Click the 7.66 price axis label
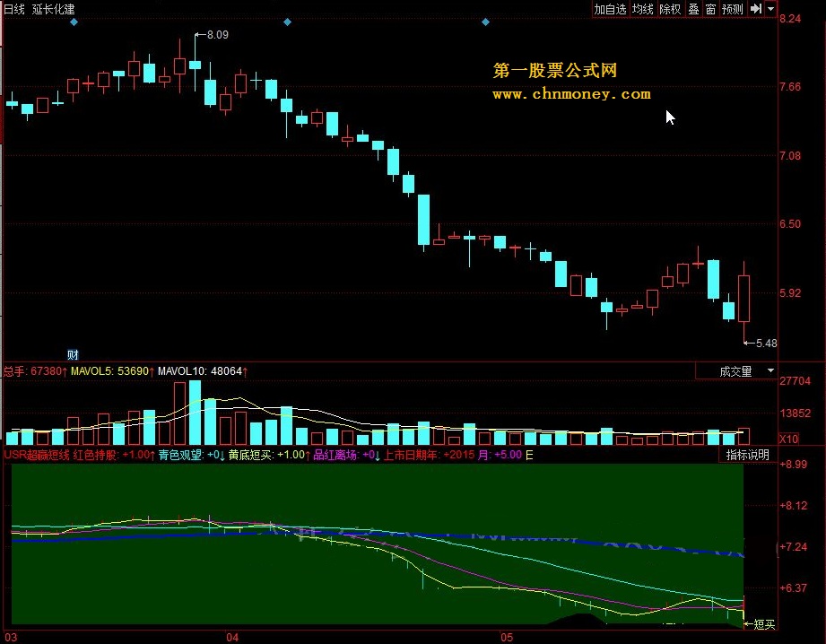 (x=789, y=87)
